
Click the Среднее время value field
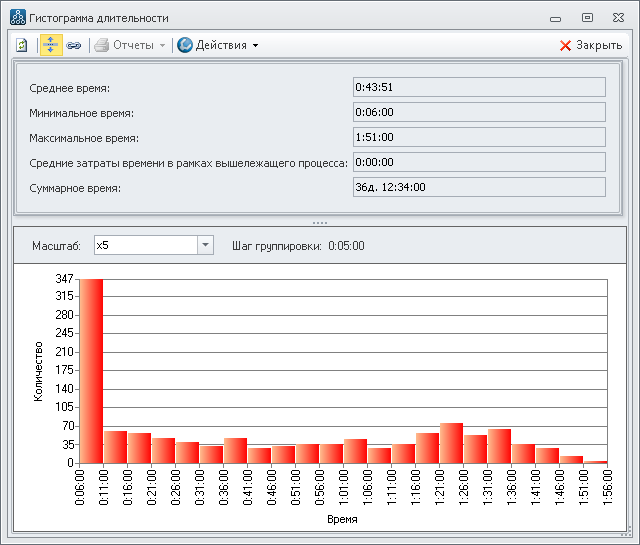479,87
